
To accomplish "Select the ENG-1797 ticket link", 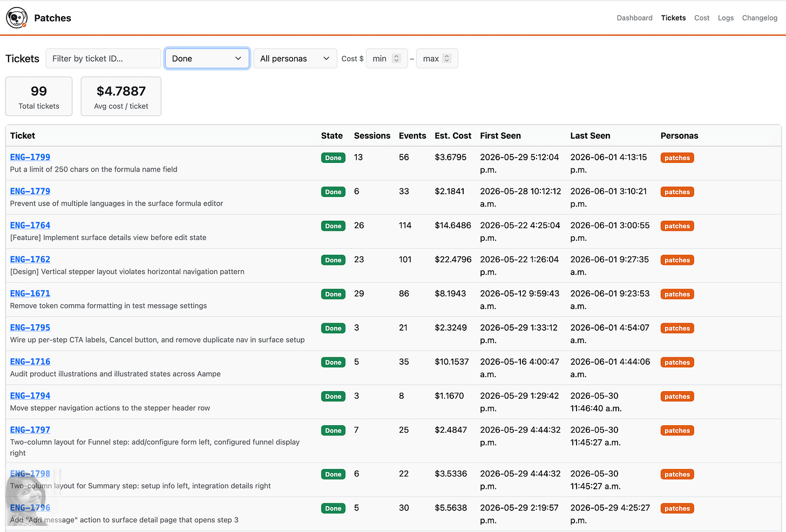I will [x=30, y=429].
